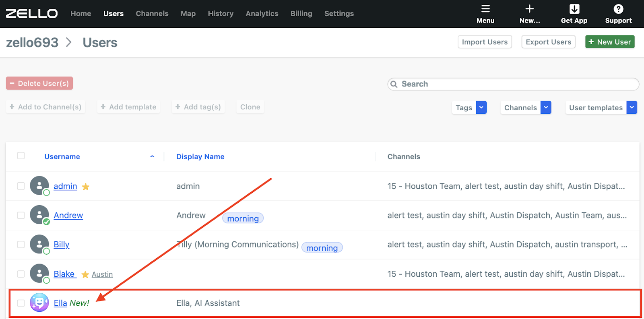Open the History nav tab
The height and width of the screenshot is (319, 644).
(221, 14)
